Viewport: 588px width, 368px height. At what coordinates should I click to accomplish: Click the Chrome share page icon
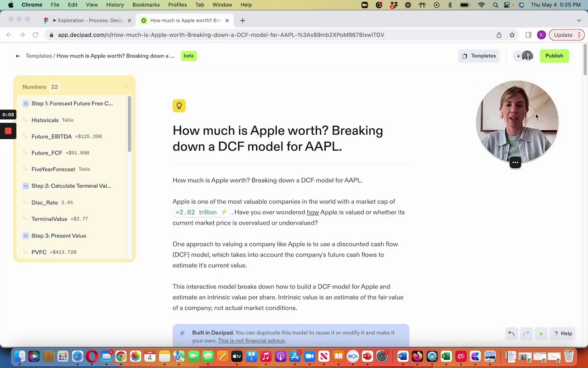(x=499, y=35)
